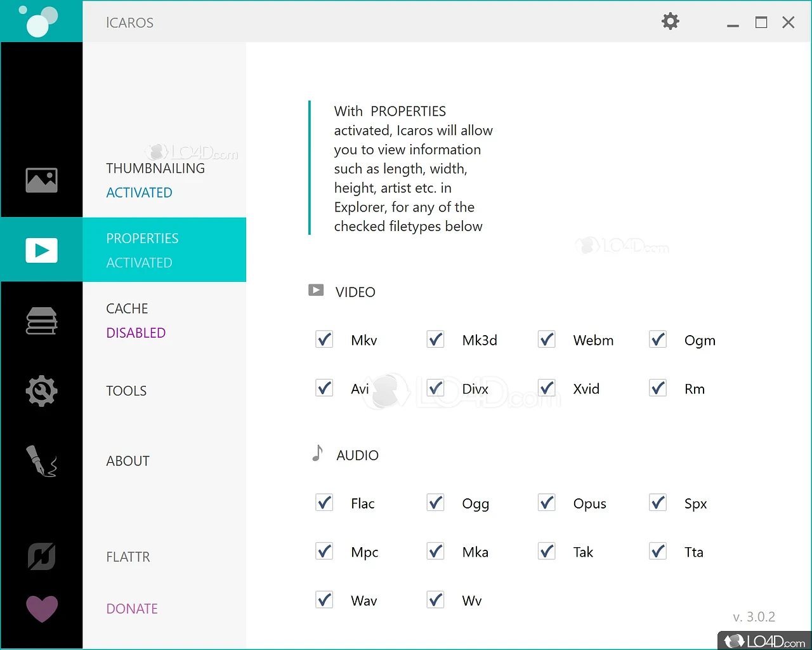Open the thumbnailing picture icon
The image size is (812, 650).
pos(41,180)
